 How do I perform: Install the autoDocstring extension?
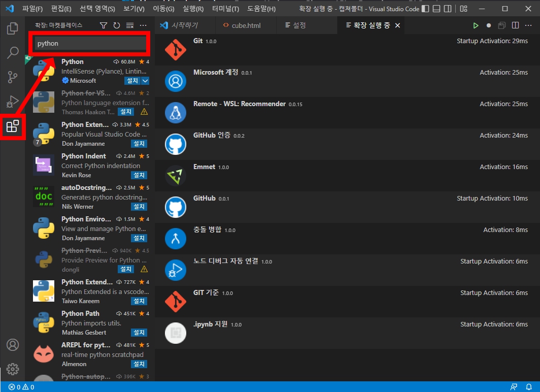tap(139, 207)
